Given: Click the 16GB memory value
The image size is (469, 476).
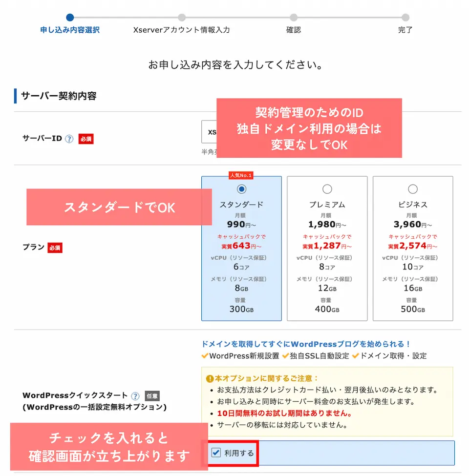Looking at the screenshot, I should point(413,288).
